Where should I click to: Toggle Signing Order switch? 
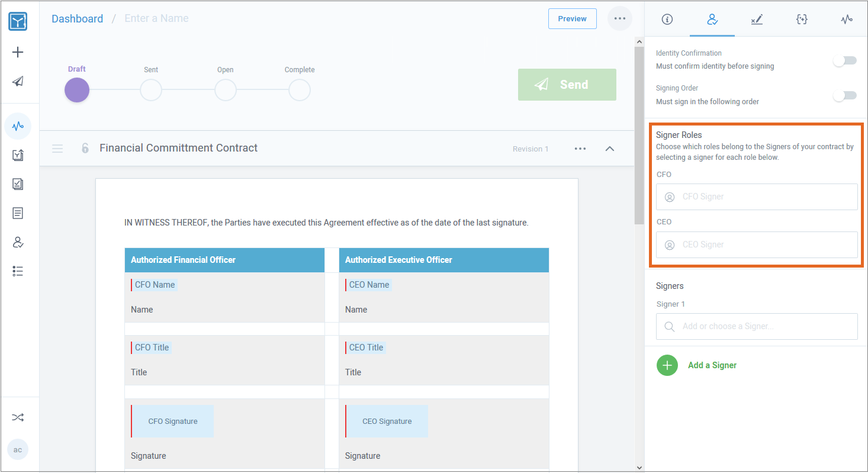[845, 95]
